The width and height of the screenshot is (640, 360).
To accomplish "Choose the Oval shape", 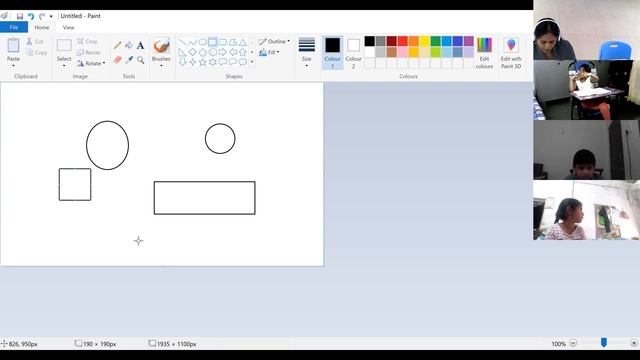I will (202, 42).
